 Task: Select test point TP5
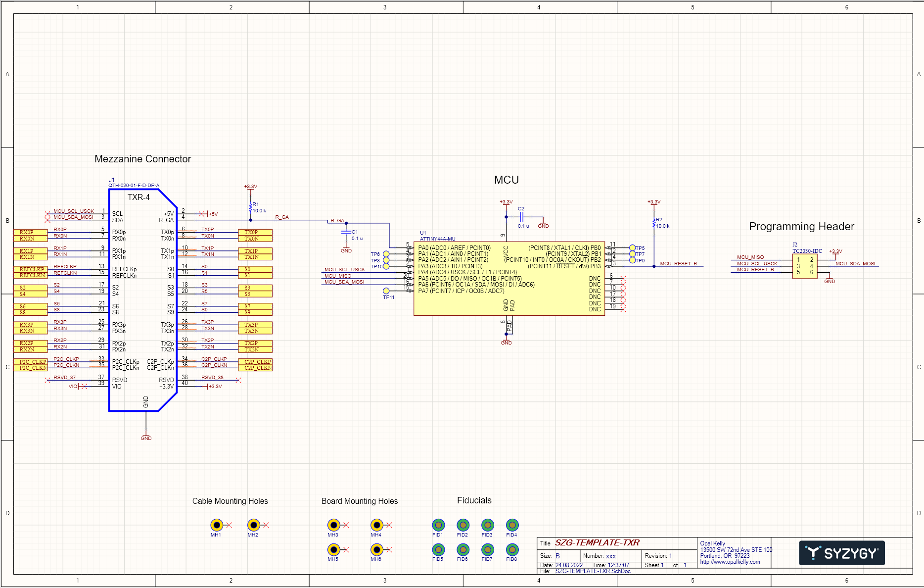632,248
